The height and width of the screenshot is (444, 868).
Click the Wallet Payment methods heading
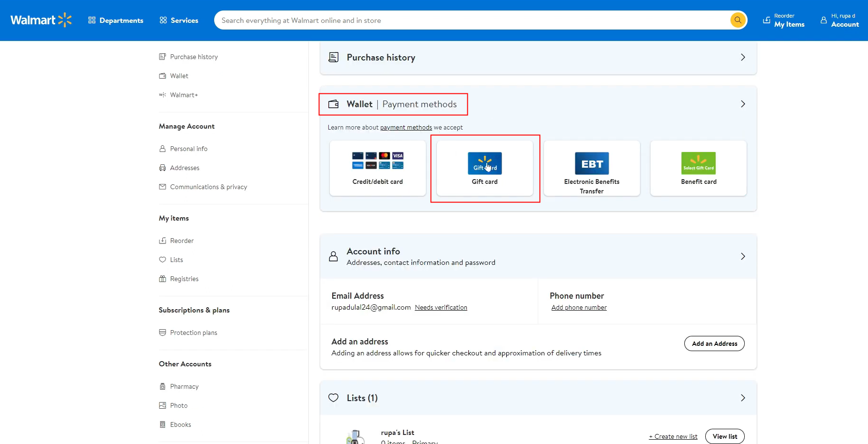401,104
